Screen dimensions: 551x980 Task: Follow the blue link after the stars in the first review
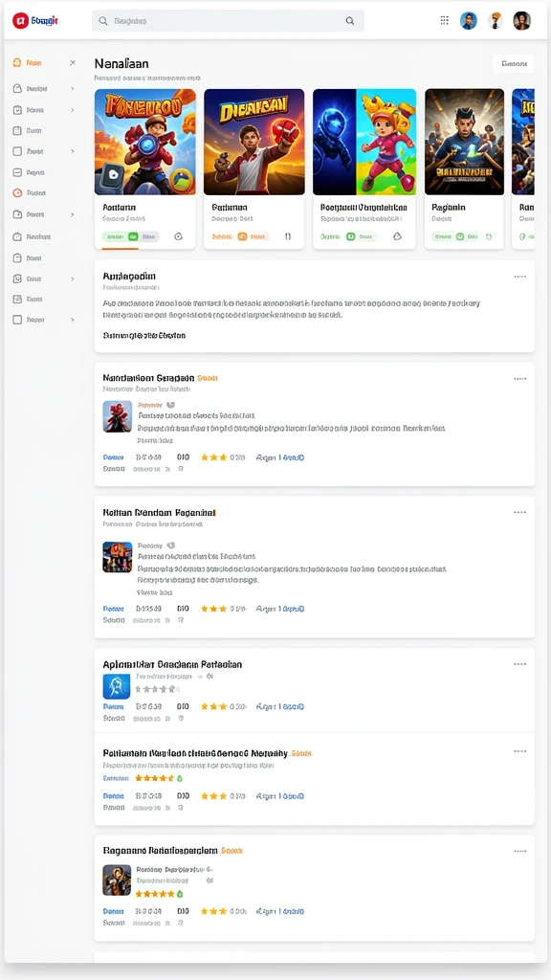tap(280, 457)
